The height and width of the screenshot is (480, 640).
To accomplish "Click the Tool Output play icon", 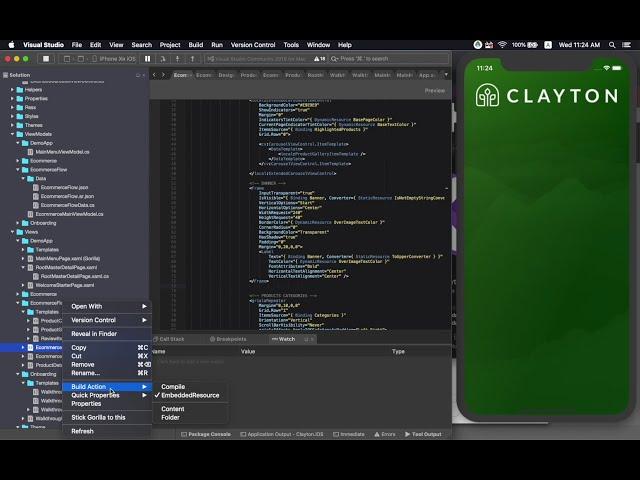I will (x=407, y=434).
